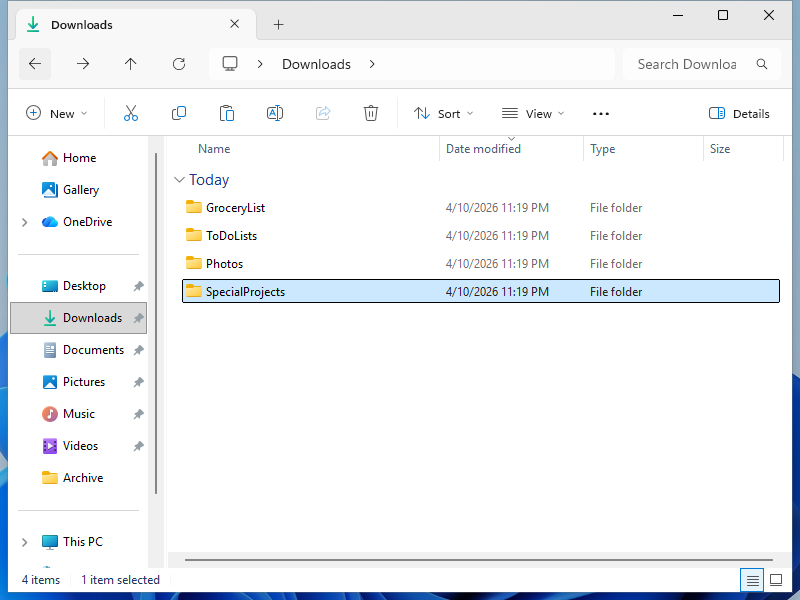Unpin Desktop using its pin icon
This screenshot has height=600, width=800.
tap(138, 286)
